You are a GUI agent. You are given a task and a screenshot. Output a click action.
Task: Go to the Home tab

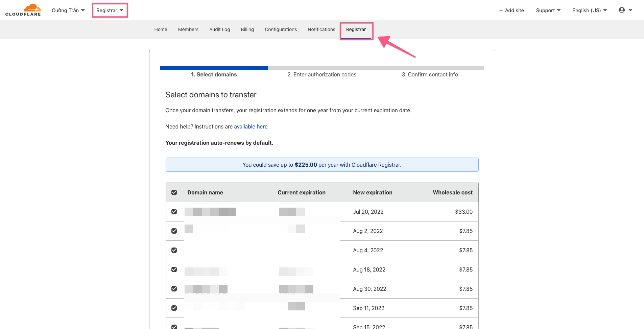[161, 29]
